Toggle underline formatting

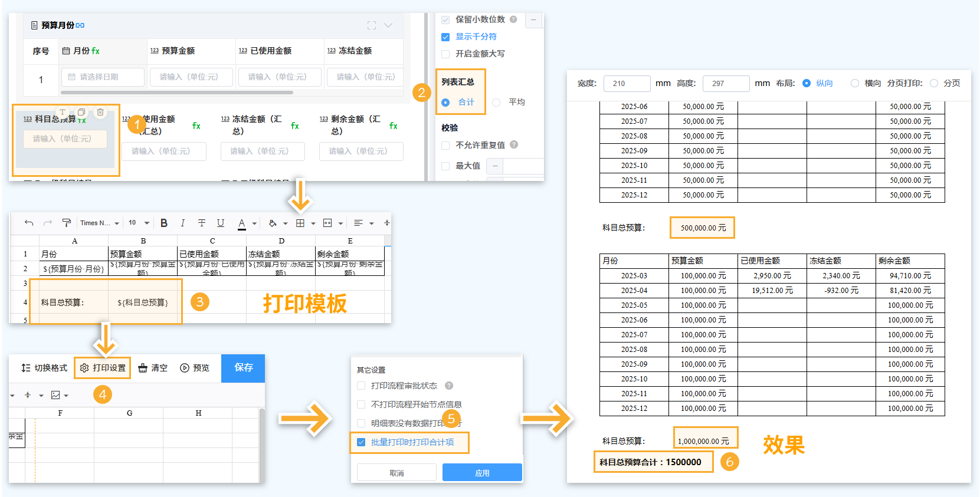pos(221,223)
